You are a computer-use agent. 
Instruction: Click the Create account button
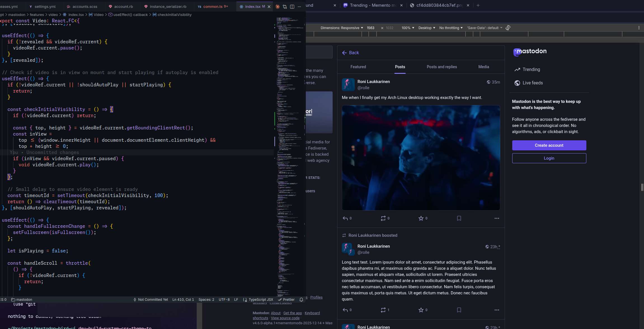pyautogui.click(x=549, y=145)
